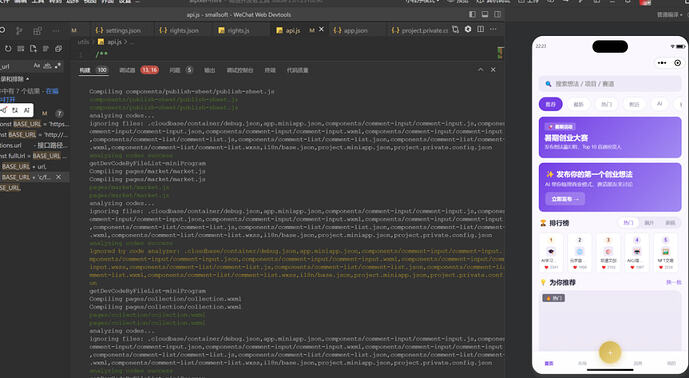689x378 pixels.
Task: Click the publish-now button on purple card
Action: point(565,199)
